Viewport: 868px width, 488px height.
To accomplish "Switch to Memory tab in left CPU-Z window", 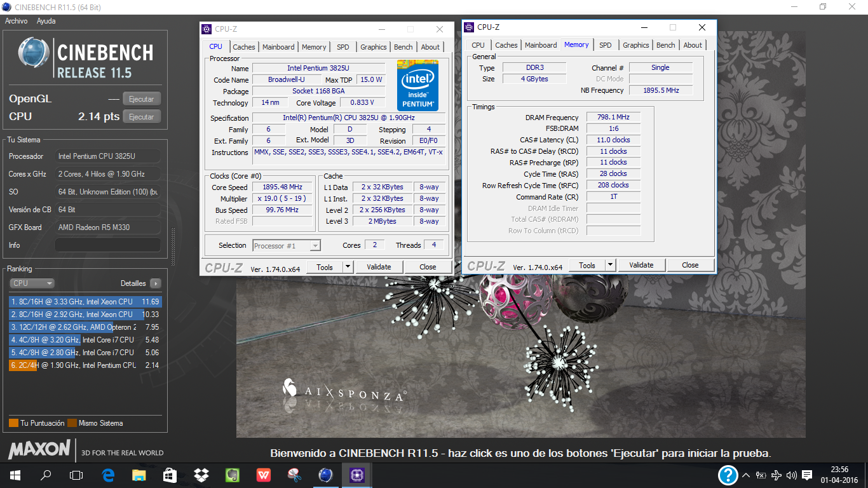I will coord(314,47).
